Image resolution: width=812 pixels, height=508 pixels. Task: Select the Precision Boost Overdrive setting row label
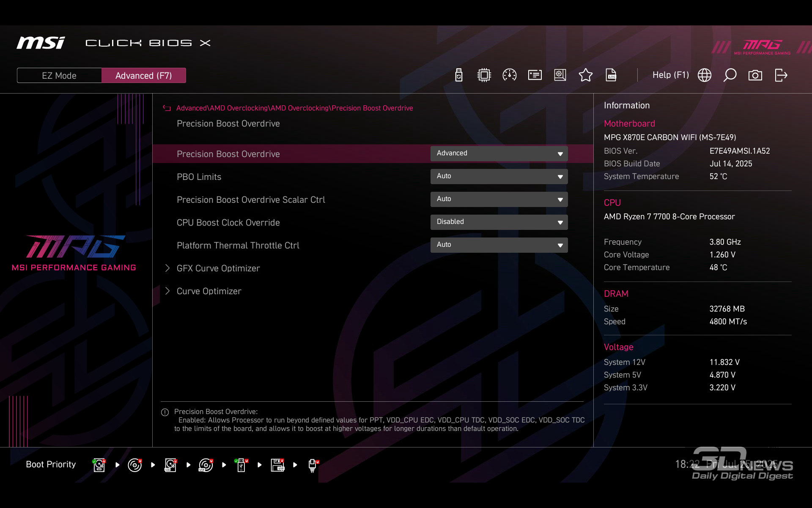[228, 154]
